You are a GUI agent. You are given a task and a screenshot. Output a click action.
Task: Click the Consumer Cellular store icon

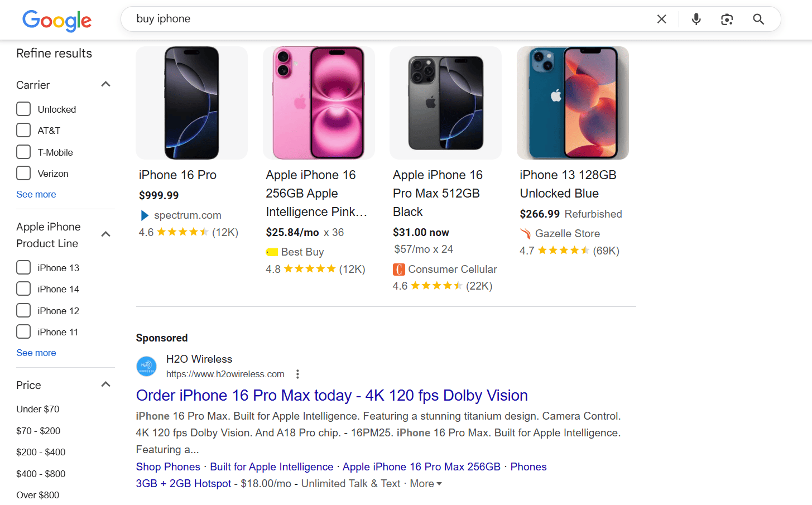coord(398,269)
